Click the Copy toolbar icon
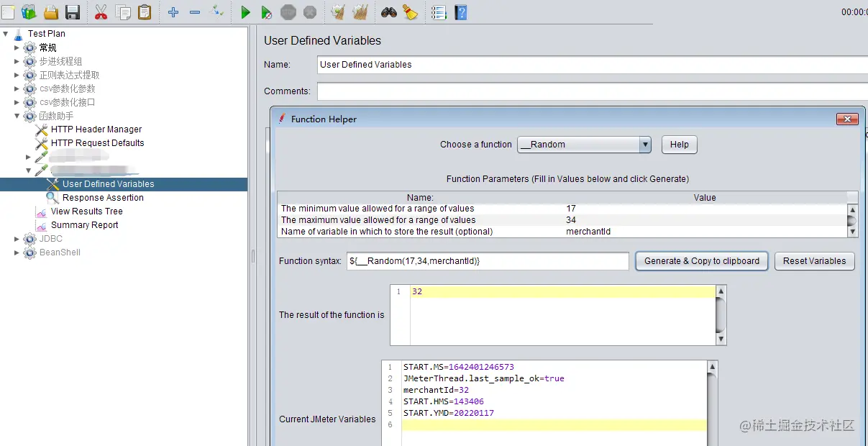The width and height of the screenshot is (868, 446). click(x=123, y=12)
